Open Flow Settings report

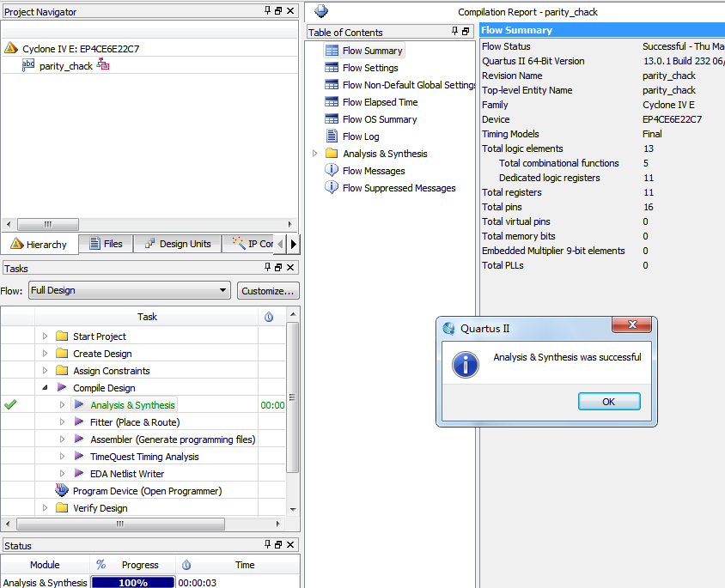(370, 68)
